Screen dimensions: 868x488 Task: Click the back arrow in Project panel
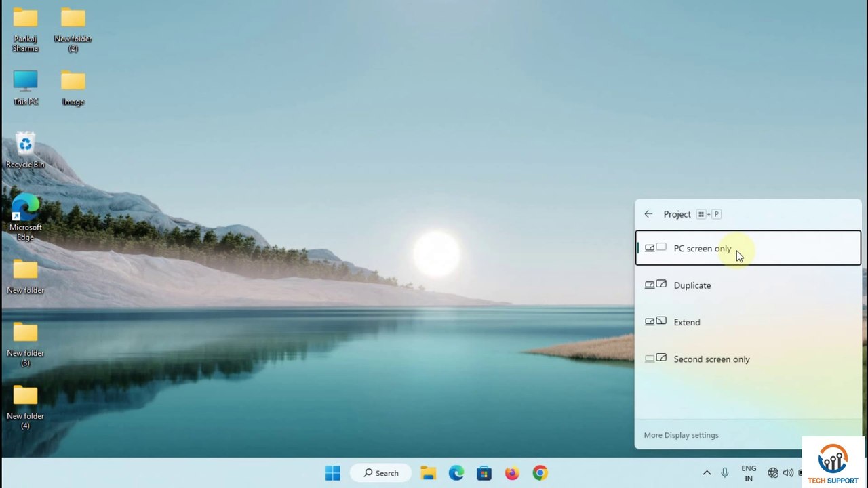coord(648,214)
